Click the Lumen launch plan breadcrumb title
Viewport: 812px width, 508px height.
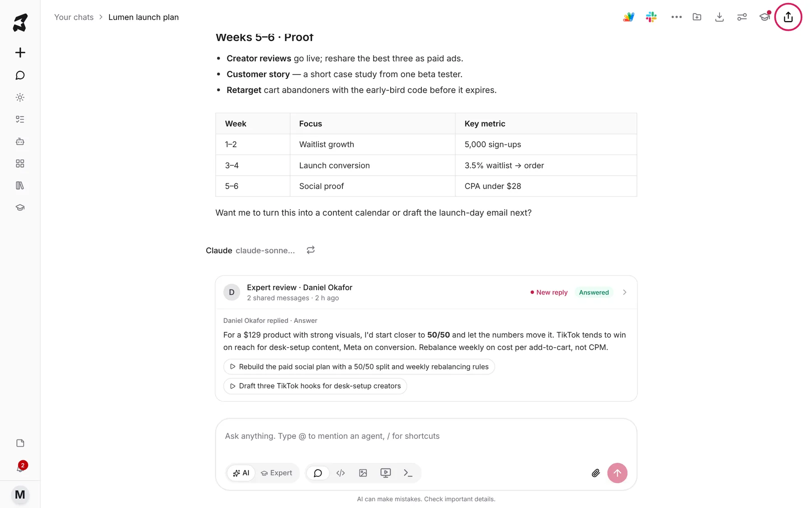(x=143, y=17)
